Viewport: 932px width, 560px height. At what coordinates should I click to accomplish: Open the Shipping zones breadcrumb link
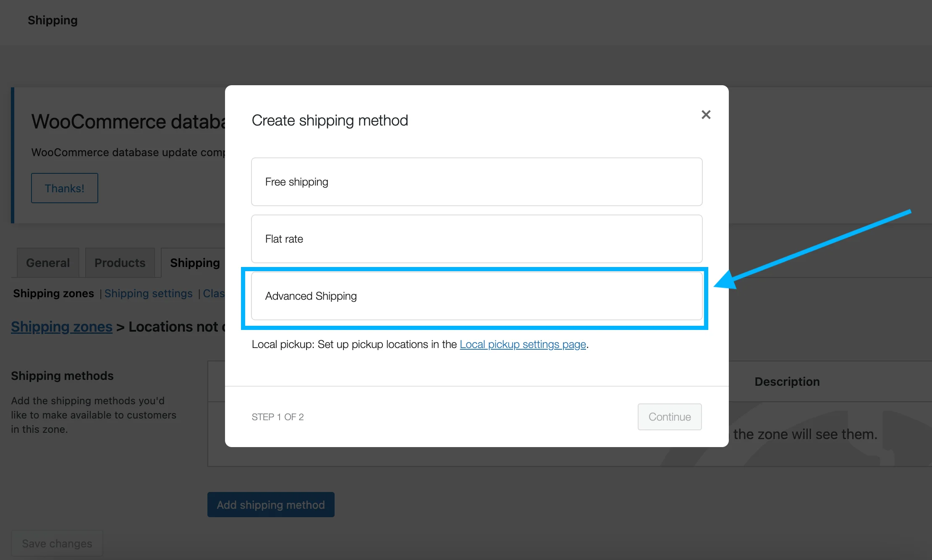[x=62, y=327]
